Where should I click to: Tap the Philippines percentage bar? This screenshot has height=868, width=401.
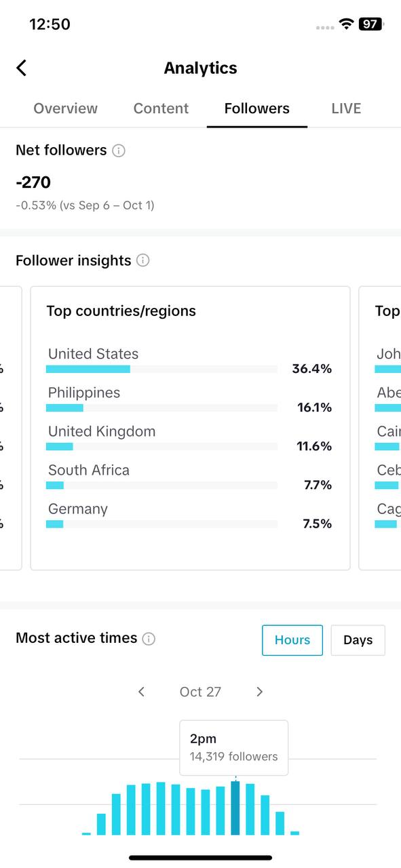161,408
